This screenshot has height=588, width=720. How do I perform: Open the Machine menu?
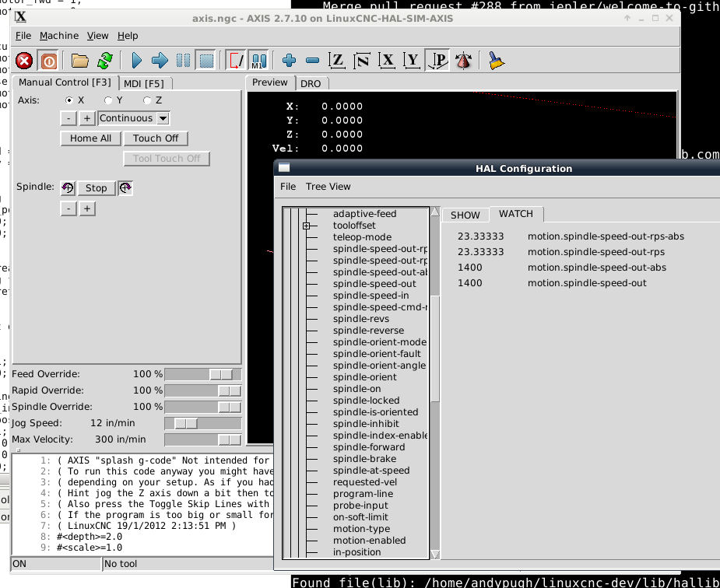(59, 36)
